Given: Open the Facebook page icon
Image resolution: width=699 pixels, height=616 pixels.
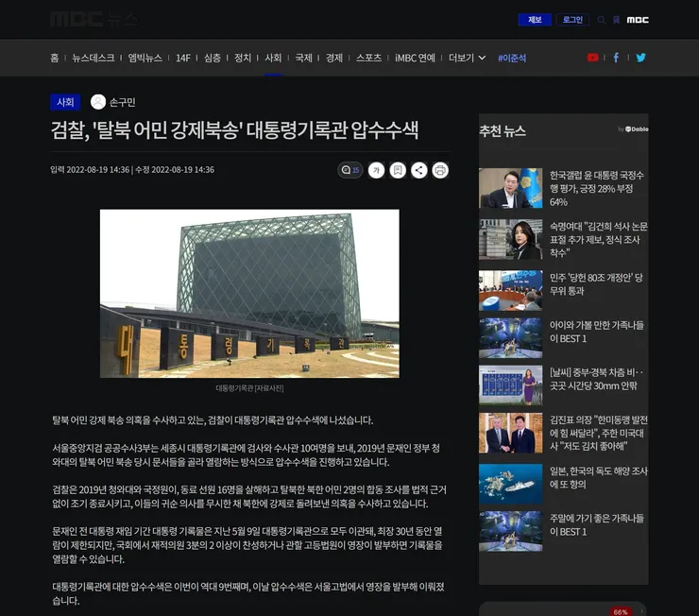Looking at the screenshot, I should coord(616,58).
